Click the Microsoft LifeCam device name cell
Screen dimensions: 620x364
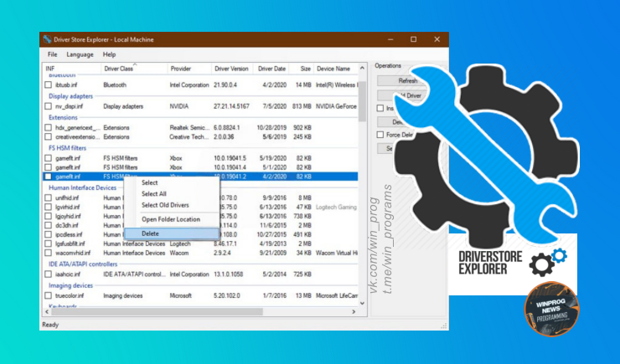pyautogui.click(x=337, y=295)
